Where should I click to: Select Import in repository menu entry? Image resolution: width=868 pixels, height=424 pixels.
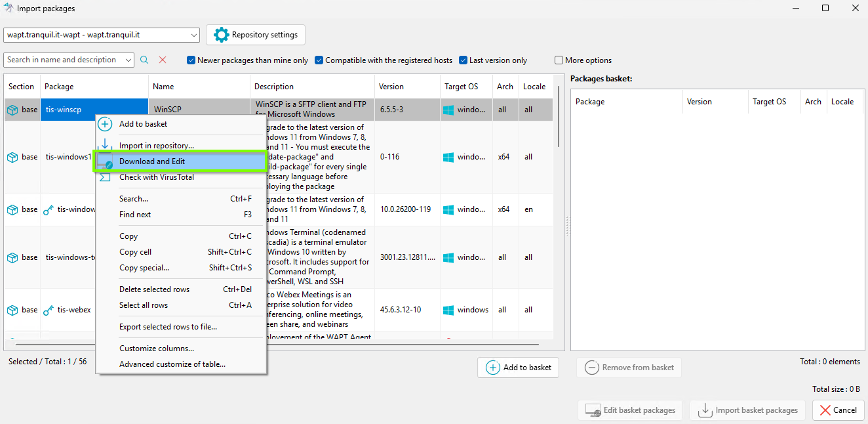[181, 146]
